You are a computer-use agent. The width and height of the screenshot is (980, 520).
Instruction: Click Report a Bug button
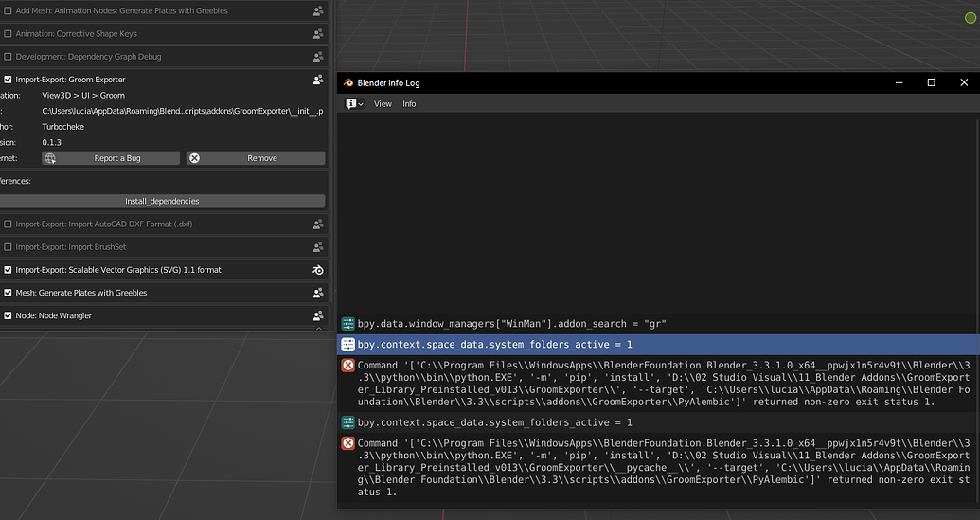[111, 158]
